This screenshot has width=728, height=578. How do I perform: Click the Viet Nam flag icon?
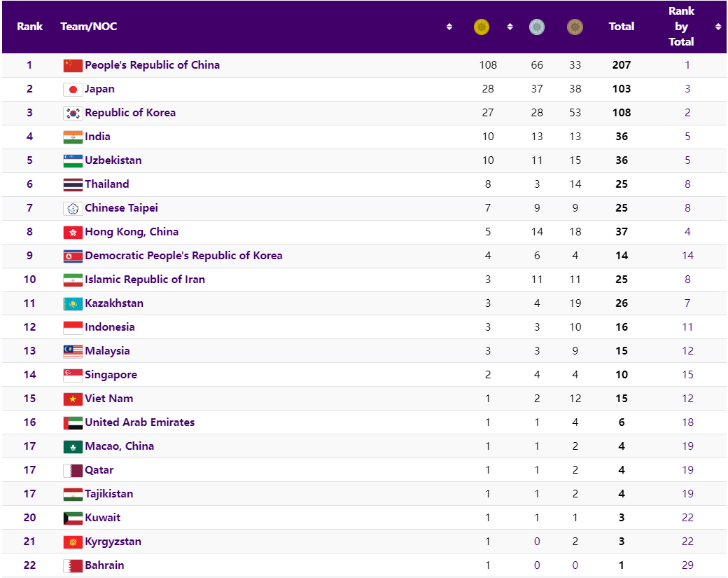(73, 399)
